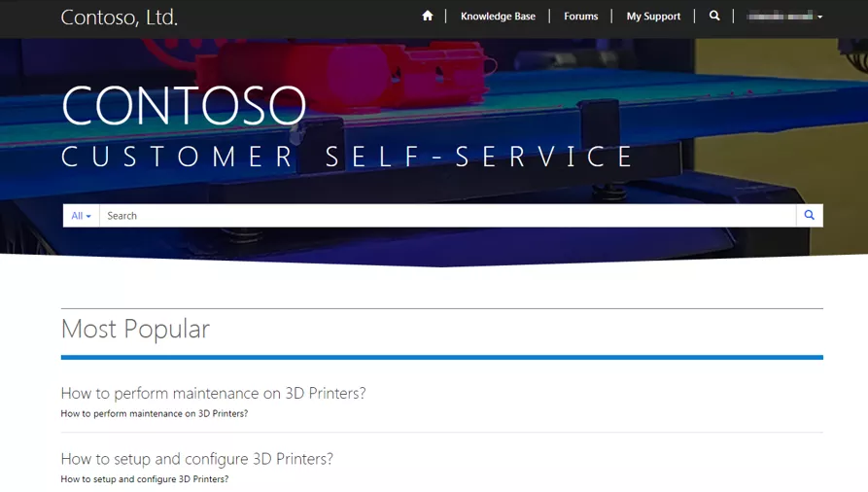The image size is (868, 492).
Task: Open the navbar search magnifier icon
Action: (x=714, y=17)
